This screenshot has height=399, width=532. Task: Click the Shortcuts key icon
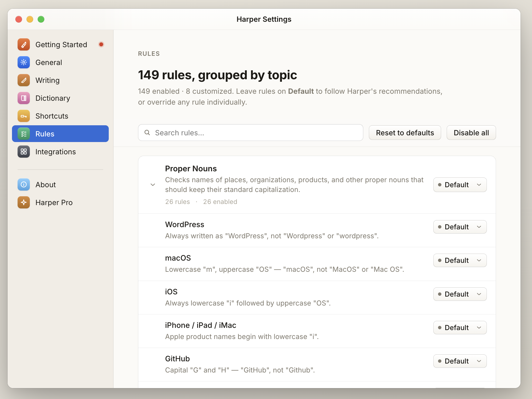coord(24,116)
